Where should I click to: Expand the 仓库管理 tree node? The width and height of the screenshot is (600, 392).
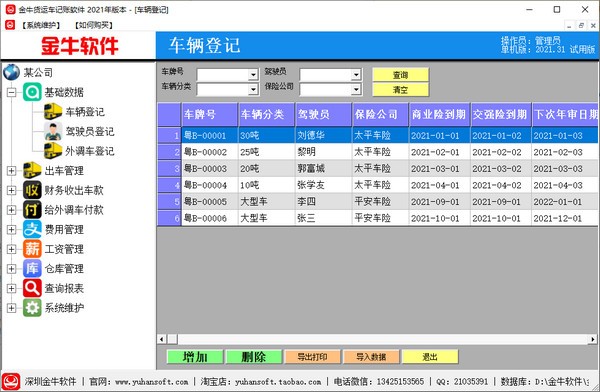point(11,269)
